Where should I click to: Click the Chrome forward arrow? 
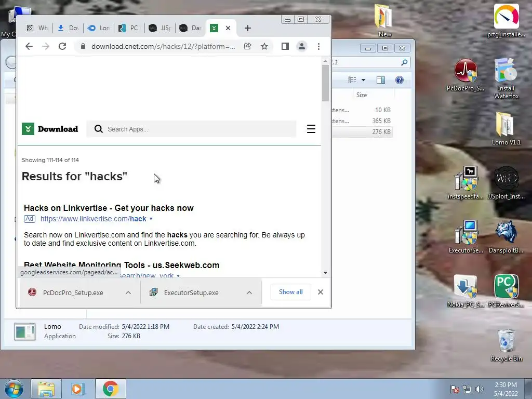point(46,46)
